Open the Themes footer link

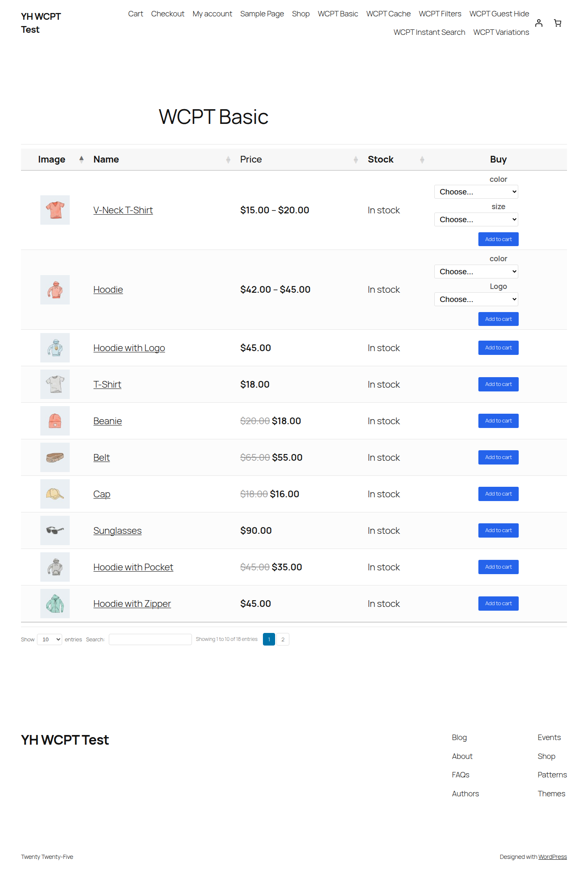pos(551,794)
